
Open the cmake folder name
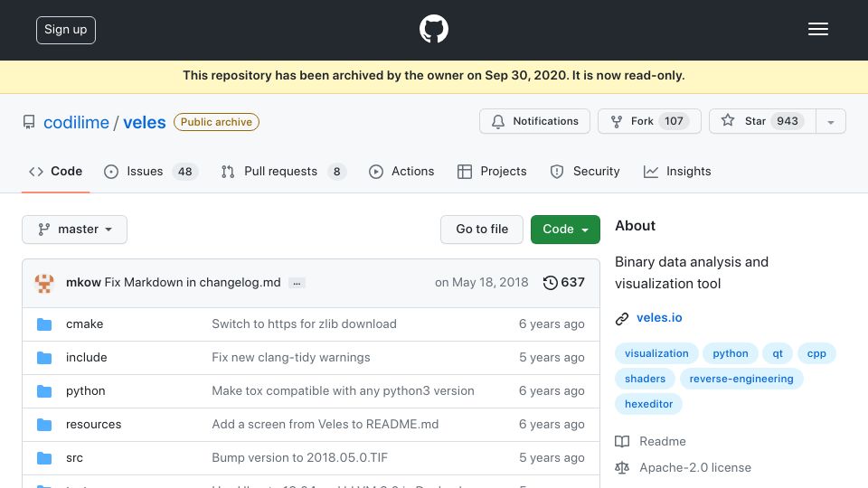[x=85, y=324]
